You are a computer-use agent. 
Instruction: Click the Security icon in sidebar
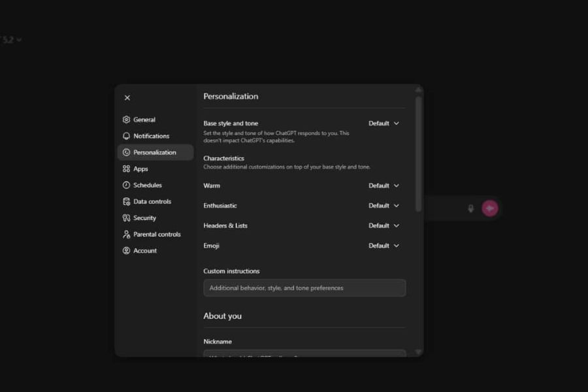(127, 218)
